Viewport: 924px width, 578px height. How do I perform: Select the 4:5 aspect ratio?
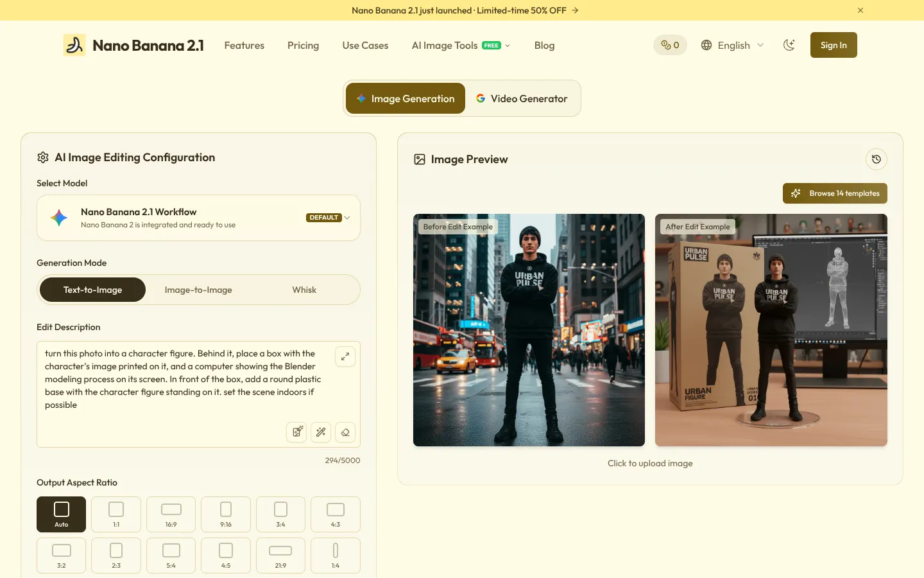point(226,556)
